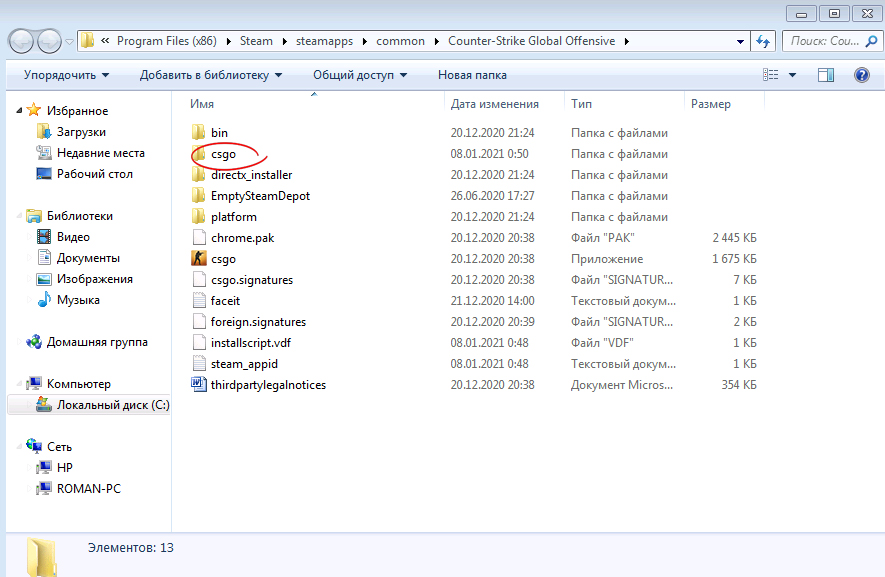
Task: Change the view with view icon
Action: pos(770,75)
